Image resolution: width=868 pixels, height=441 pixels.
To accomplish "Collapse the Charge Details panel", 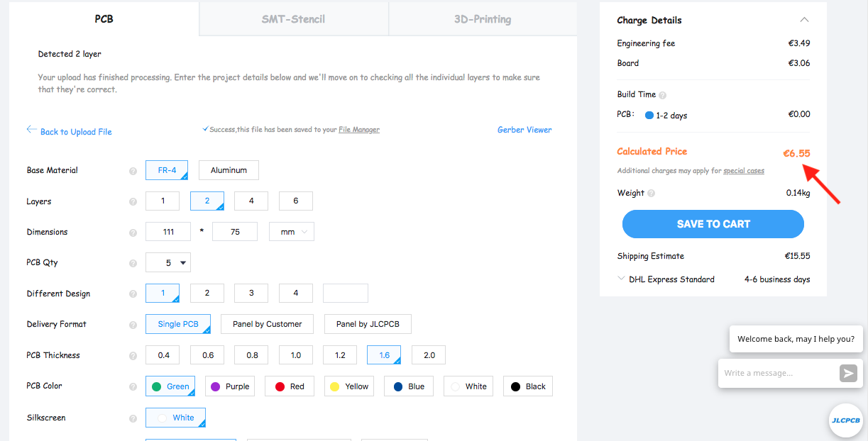I will 803,20.
